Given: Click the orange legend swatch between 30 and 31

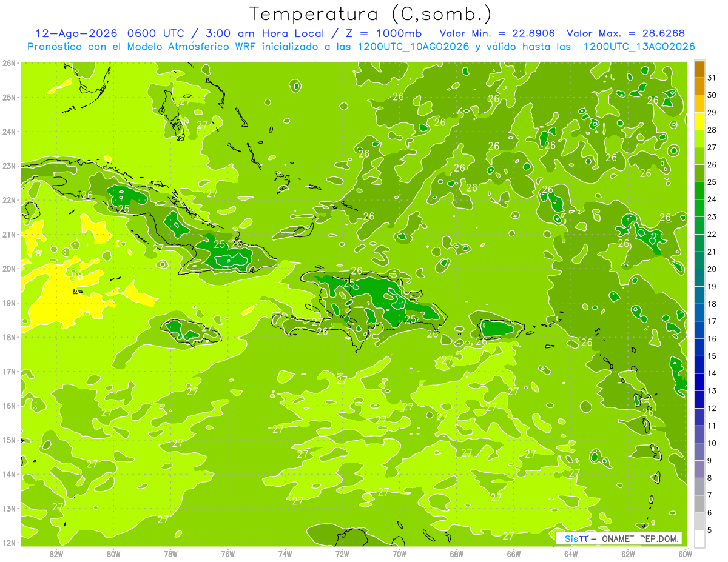Looking at the screenshot, I should click(x=699, y=86).
